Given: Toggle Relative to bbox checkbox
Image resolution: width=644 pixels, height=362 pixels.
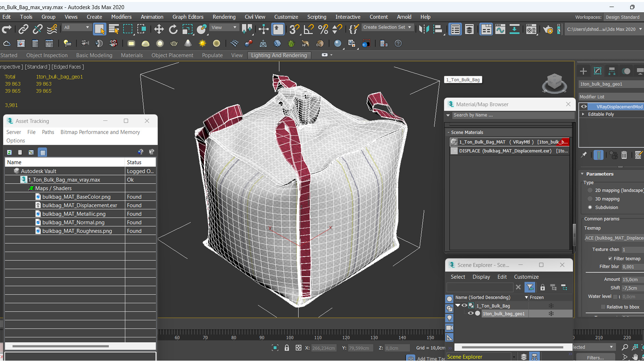Looking at the screenshot, I should 603,307.
